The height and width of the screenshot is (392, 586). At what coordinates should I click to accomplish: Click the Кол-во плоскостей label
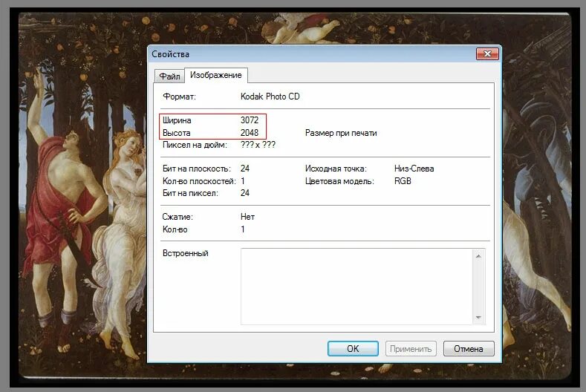pos(199,181)
